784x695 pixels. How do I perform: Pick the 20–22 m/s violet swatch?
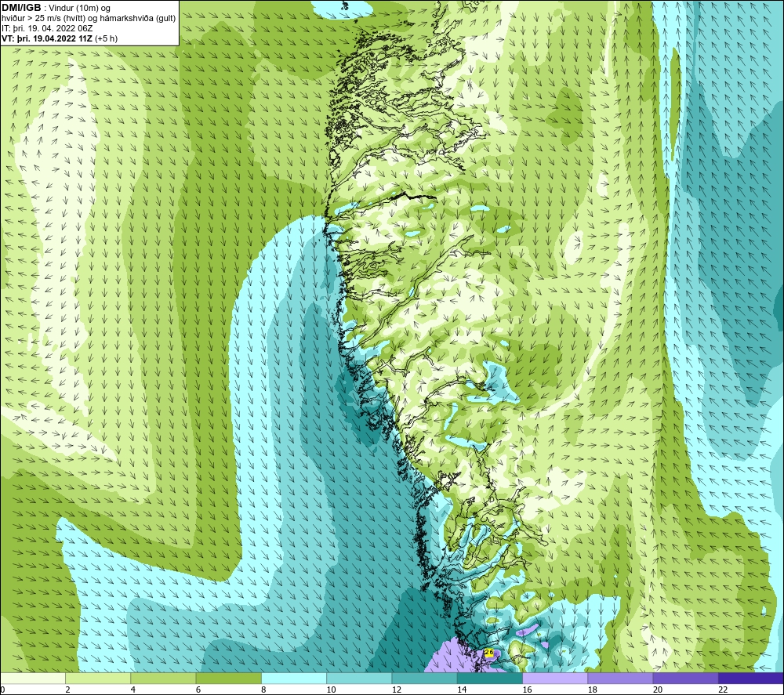click(685, 678)
